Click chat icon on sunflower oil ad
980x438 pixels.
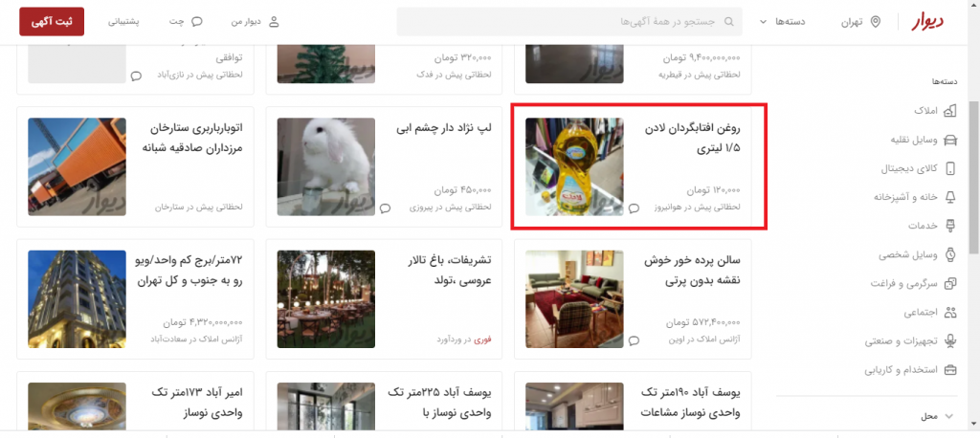click(634, 208)
